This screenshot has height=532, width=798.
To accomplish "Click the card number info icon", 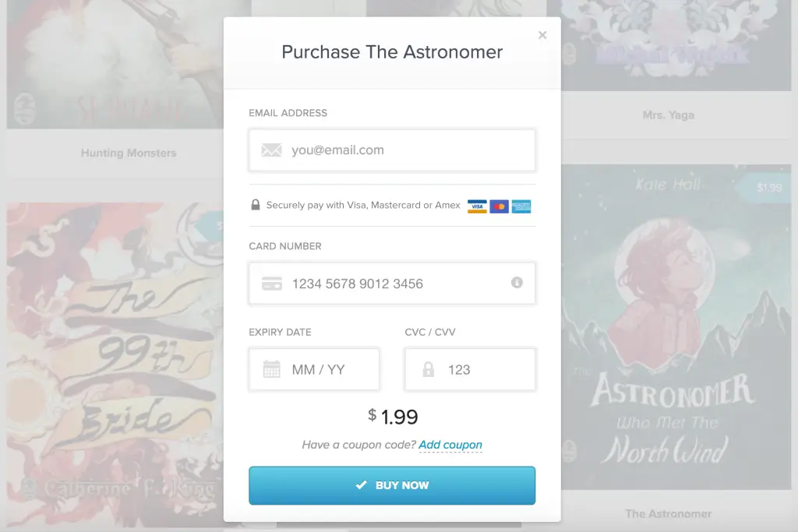I will click(x=517, y=283).
